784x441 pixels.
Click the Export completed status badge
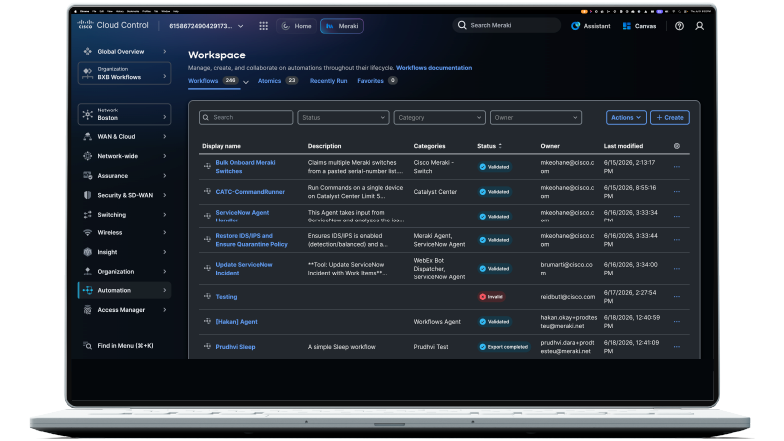pos(504,347)
